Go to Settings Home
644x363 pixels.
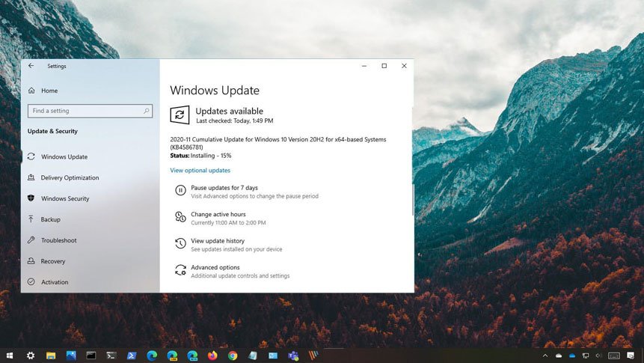click(x=49, y=91)
